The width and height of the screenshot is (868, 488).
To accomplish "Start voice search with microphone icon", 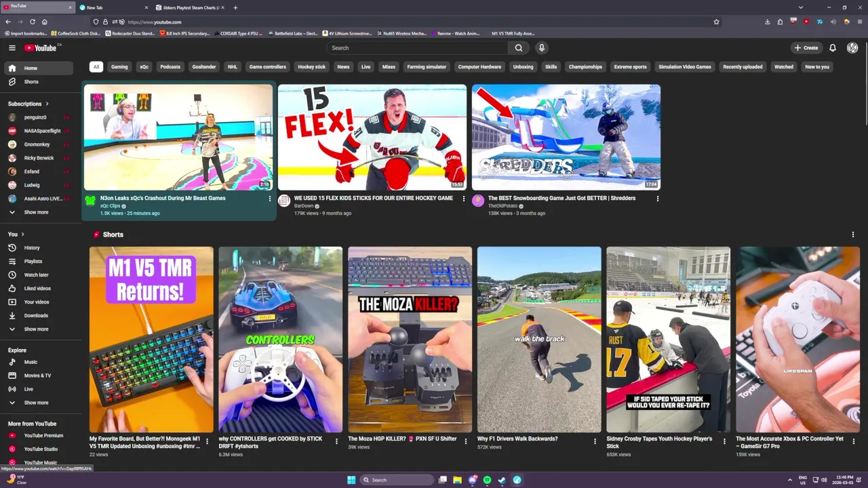I will [541, 47].
